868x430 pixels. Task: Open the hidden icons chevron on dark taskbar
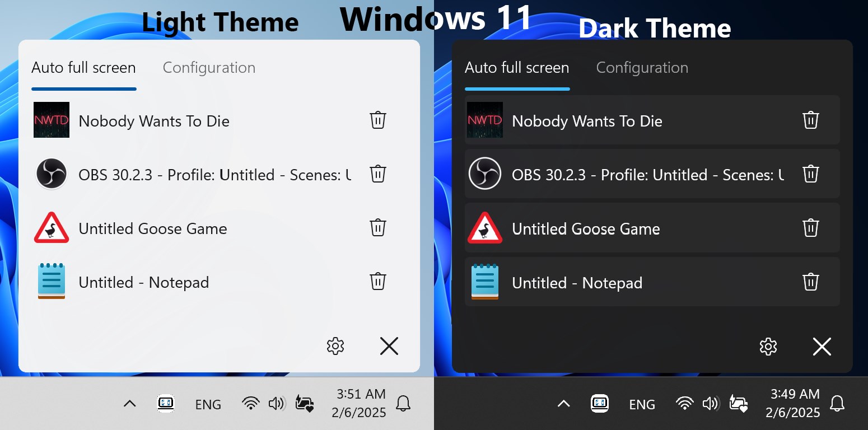(x=563, y=403)
